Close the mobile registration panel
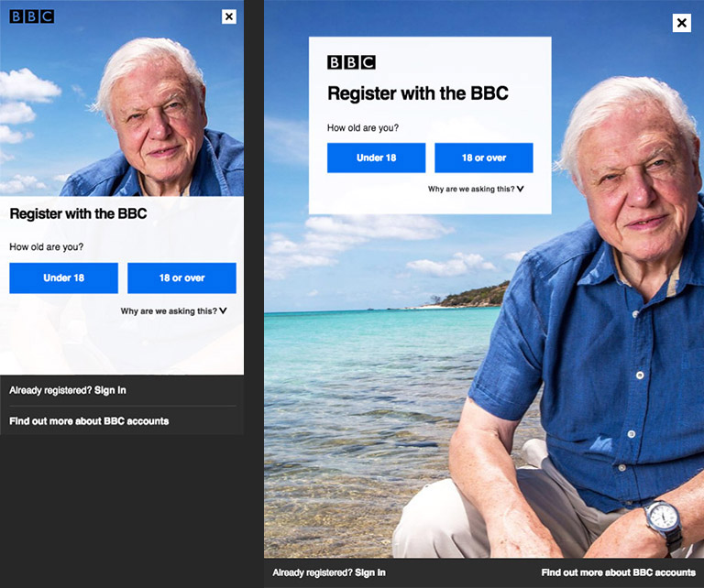The image size is (704, 588). pos(229,16)
